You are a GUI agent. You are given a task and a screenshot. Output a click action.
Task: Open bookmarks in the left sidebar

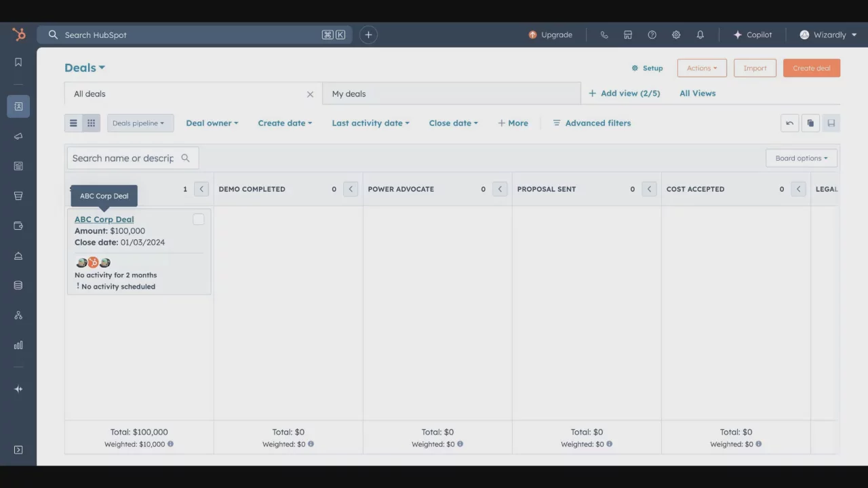[18, 62]
